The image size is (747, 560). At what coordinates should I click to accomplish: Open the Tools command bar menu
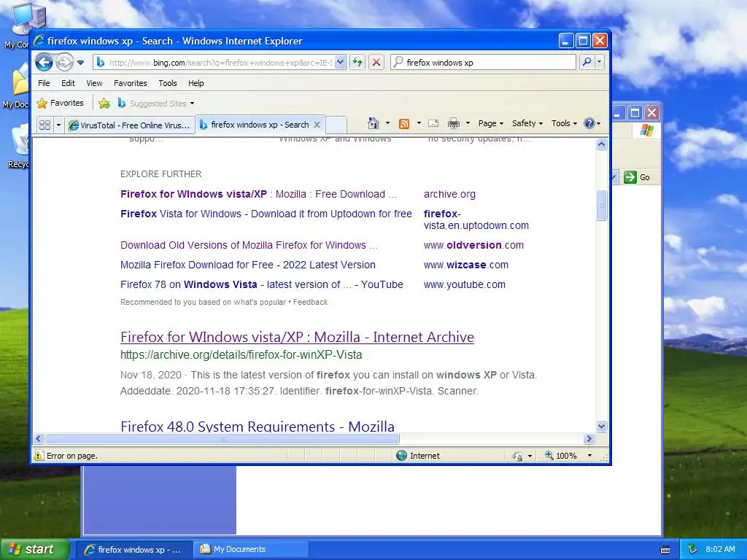pyautogui.click(x=564, y=123)
